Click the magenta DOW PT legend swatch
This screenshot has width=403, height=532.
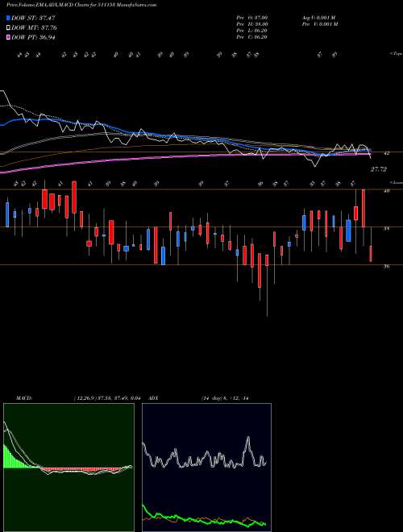point(9,37)
